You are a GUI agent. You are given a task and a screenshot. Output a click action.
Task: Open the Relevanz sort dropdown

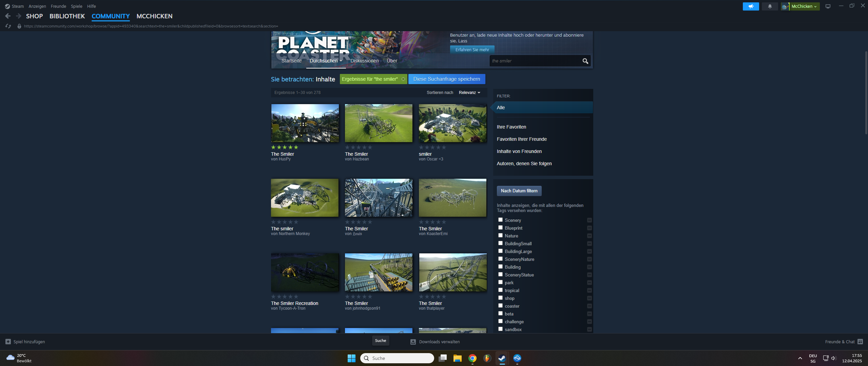click(x=469, y=93)
